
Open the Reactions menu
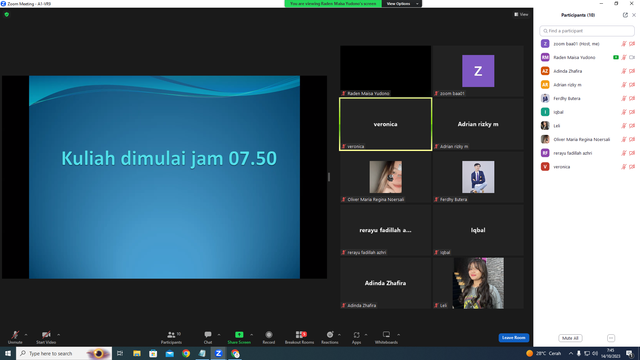click(x=330, y=337)
